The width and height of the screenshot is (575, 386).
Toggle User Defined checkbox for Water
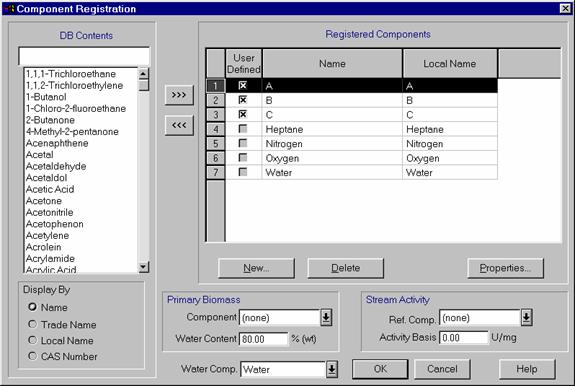[x=243, y=172]
